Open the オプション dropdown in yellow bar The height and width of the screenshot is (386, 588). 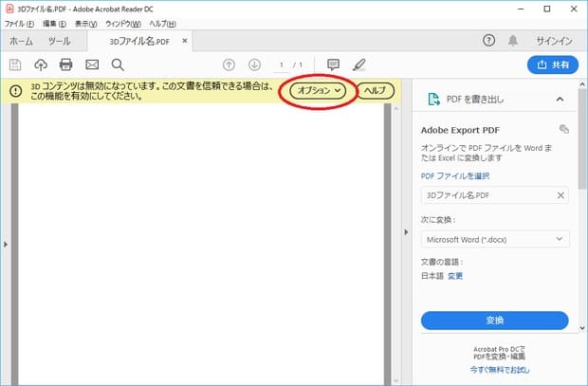(x=318, y=91)
